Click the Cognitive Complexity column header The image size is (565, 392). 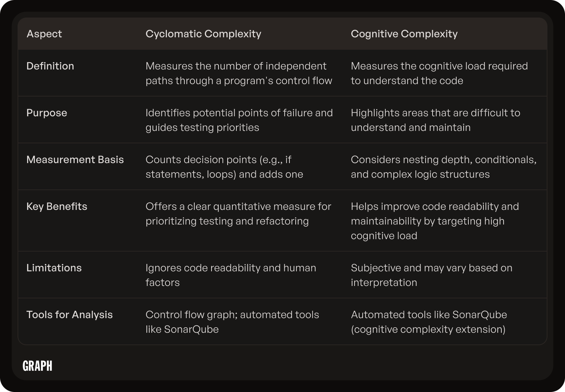click(x=404, y=34)
